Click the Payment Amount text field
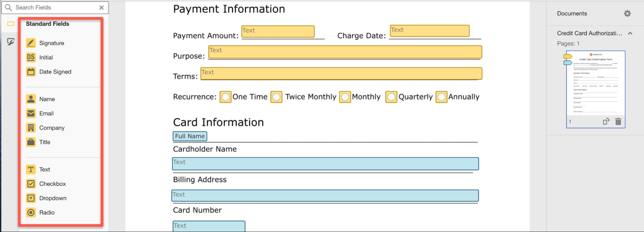This screenshot has height=232, width=644. [278, 32]
